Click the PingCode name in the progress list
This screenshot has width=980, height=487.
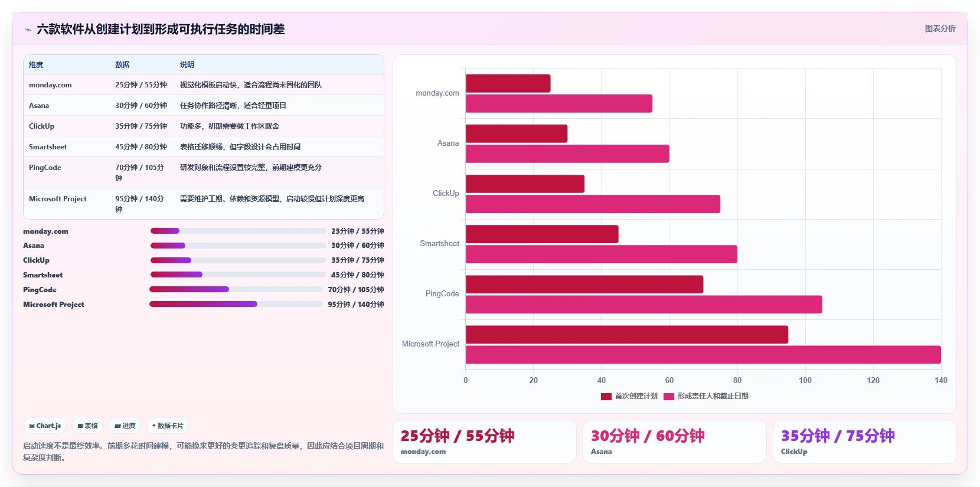point(40,289)
